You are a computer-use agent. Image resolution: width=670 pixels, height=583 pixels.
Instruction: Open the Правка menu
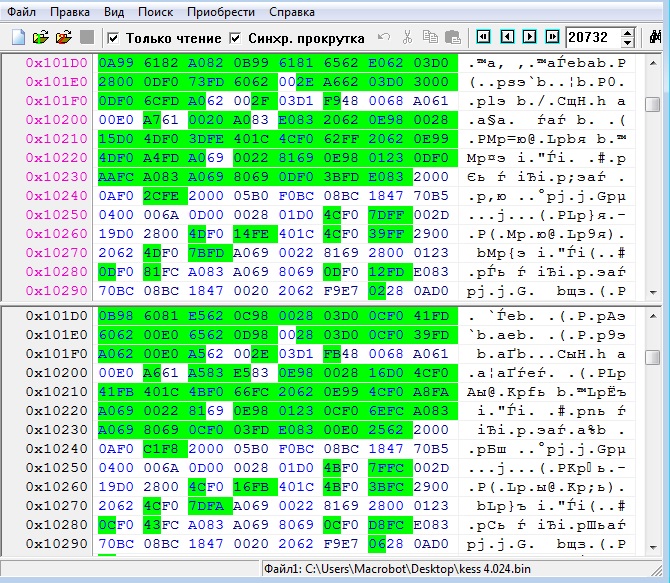[69, 12]
